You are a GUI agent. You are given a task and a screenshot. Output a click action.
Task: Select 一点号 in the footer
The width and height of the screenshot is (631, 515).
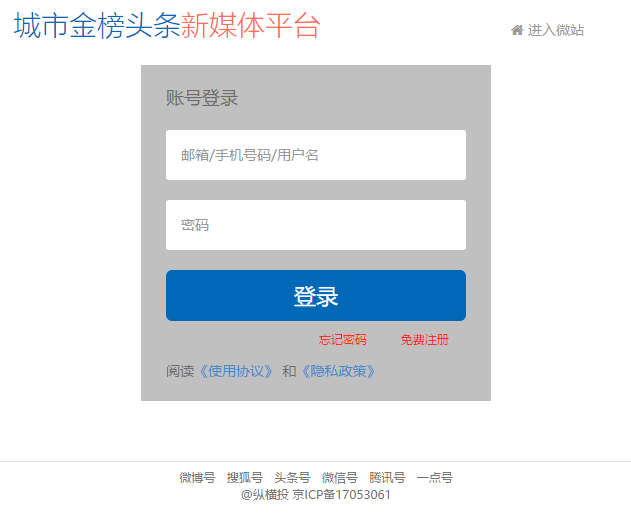[x=435, y=478]
